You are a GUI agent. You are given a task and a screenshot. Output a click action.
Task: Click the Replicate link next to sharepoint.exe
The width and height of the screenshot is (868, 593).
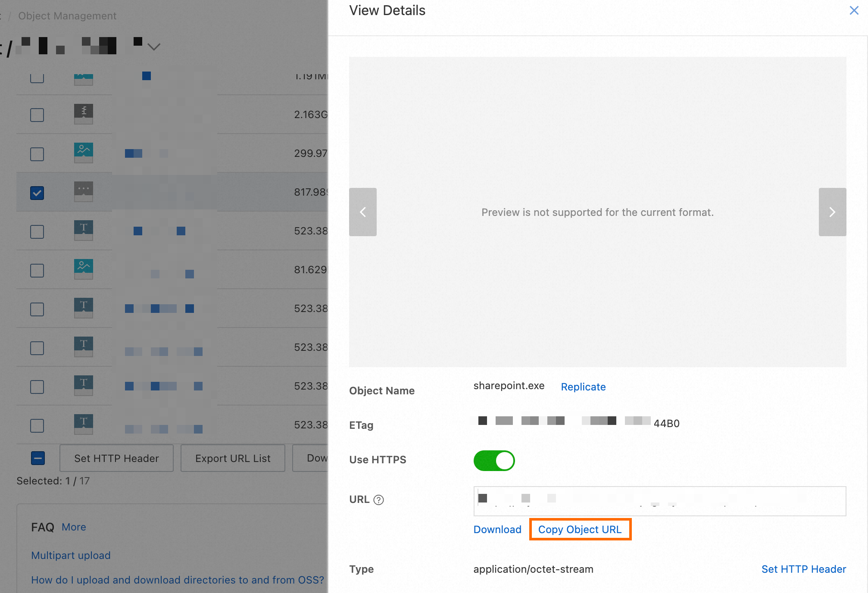[582, 387]
